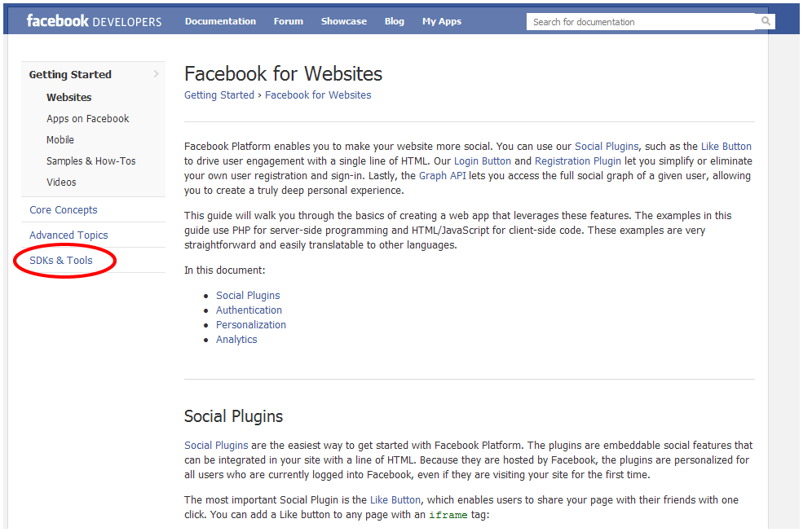Collapse the Getting Started section chevron

point(156,74)
